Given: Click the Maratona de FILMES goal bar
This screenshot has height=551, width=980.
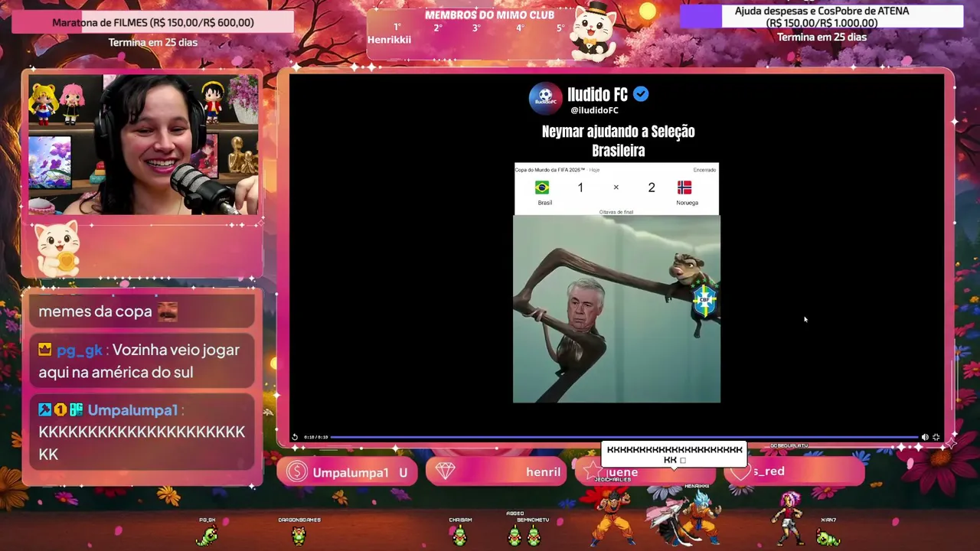Looking at the screenshot, I should (x=152, y=22).
